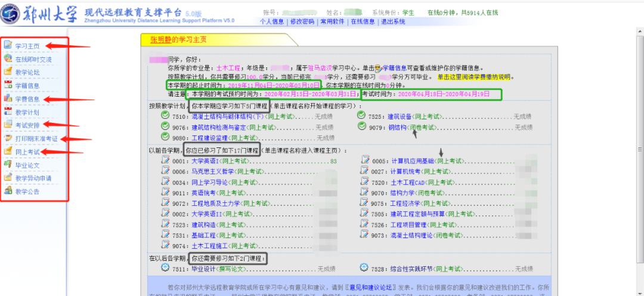Open course 计算机统考
The height and width of the screenshot is (296, 644).
[405, 171]
